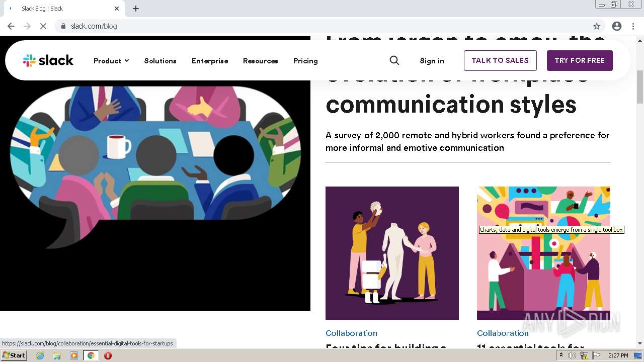Click the page vertical scrollbar thumb

coord(640,86)
